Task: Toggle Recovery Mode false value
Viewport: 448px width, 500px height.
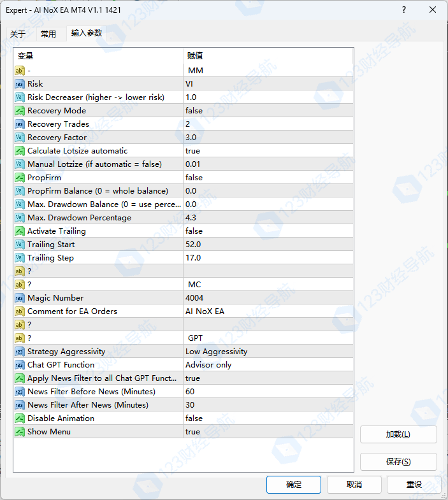Action: [x=268, y=111]
